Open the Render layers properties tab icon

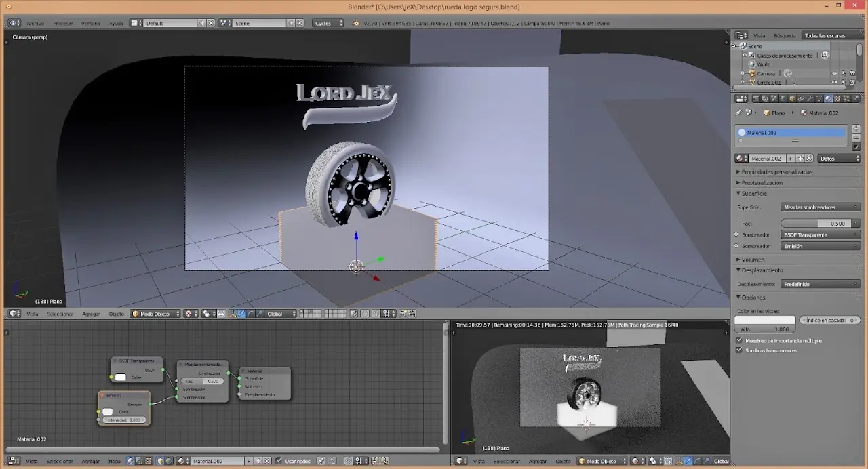(765, 98)
